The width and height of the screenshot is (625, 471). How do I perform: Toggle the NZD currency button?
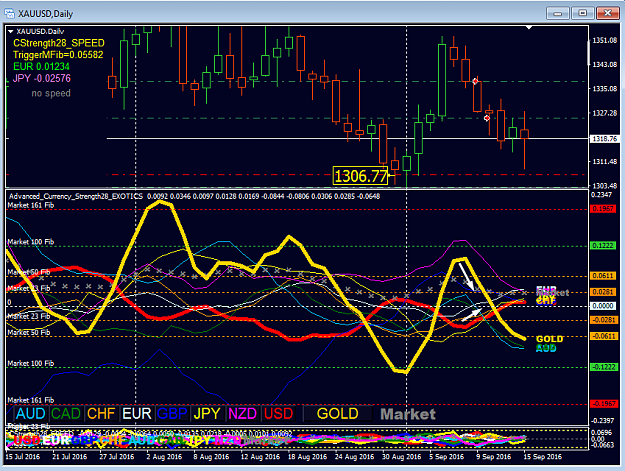(243, 414)
